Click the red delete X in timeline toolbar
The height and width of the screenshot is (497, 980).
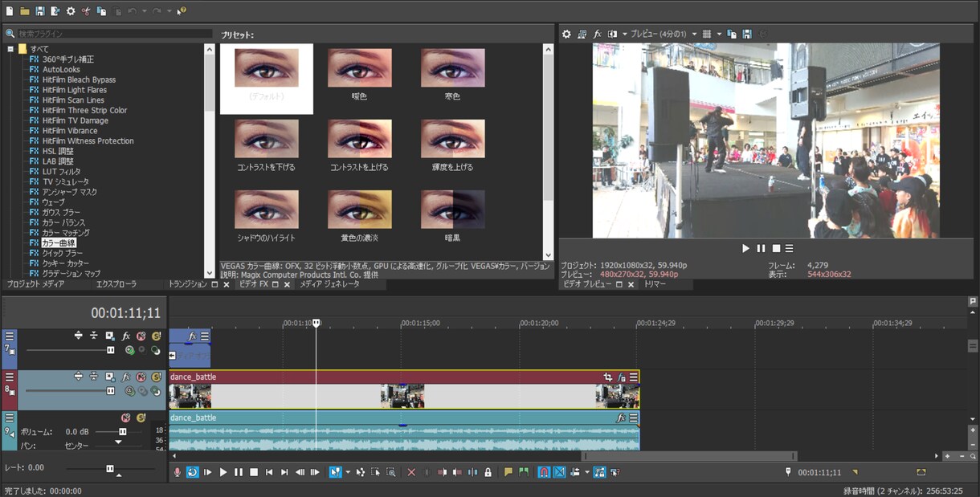(411, 472)
